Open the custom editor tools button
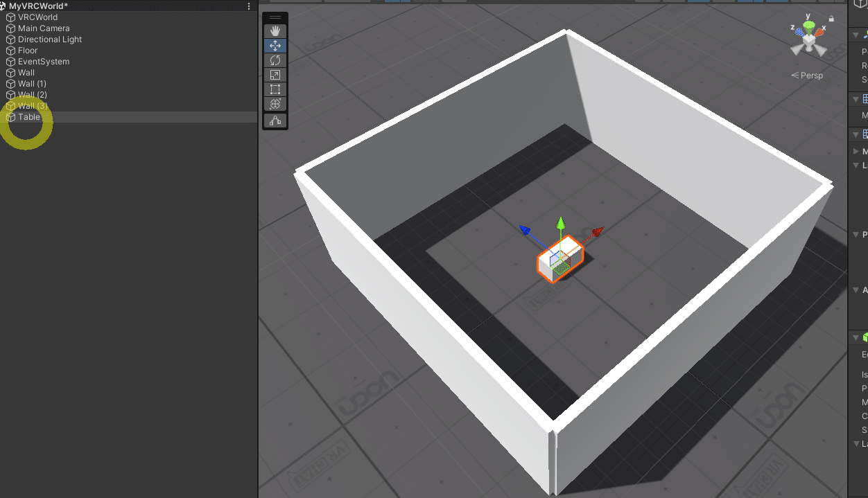The width and height of the screenshot is (868, 498). (x=275, y=121)
